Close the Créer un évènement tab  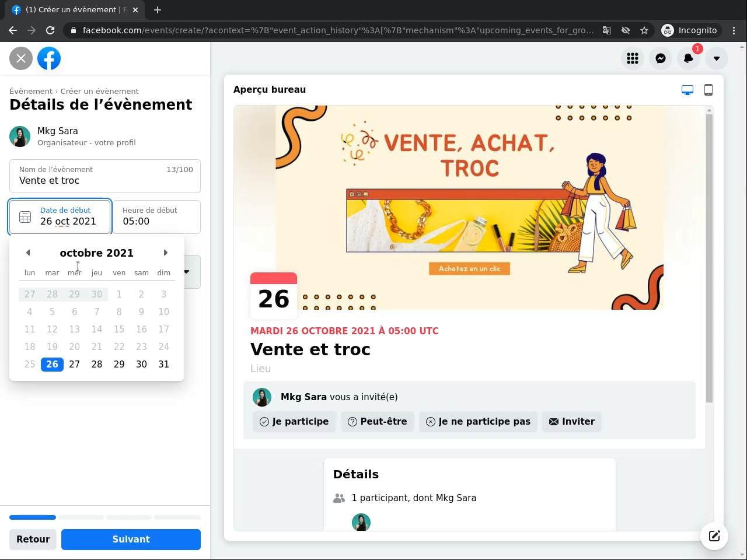pyautogui.click(x=135, y=10)
